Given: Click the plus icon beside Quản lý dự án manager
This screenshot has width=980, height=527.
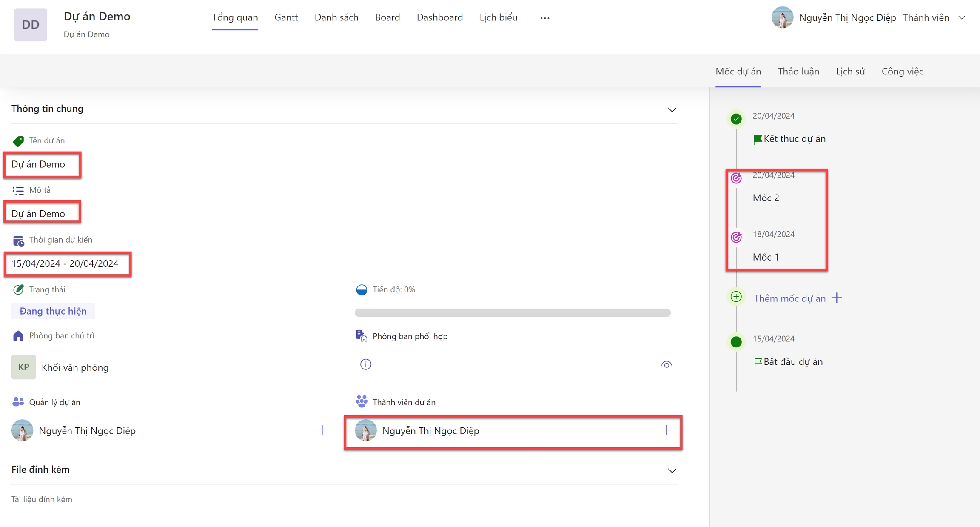Looking at the screenshot, I should 323,430.
